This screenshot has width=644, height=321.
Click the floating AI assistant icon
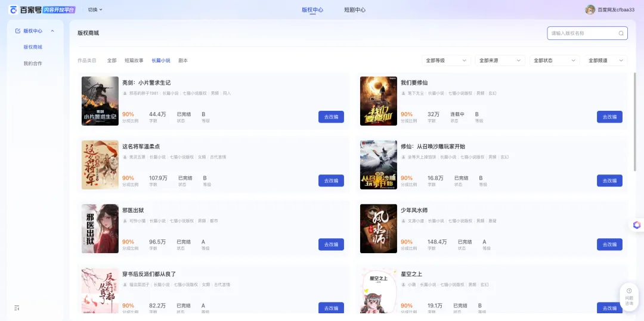point(636,225)
